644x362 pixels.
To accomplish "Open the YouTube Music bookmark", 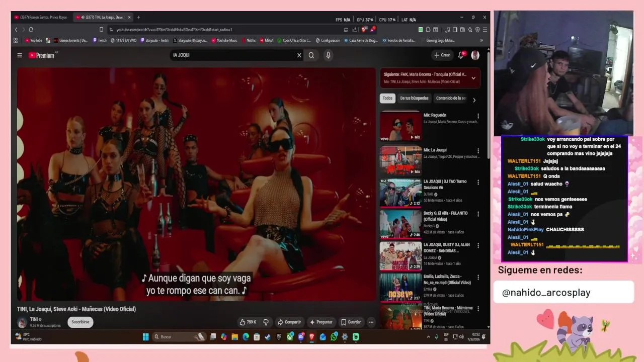I will [x=224, y=40].
